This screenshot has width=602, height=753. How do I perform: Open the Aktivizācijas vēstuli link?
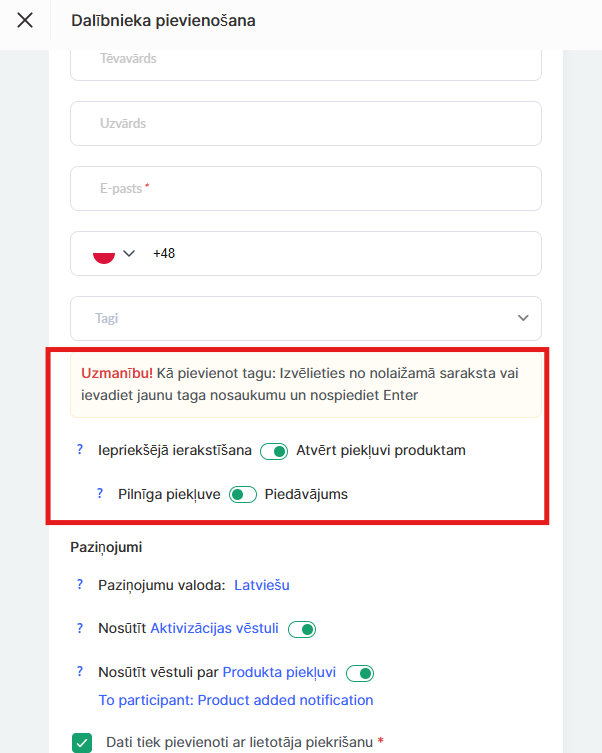click(214, 628)
